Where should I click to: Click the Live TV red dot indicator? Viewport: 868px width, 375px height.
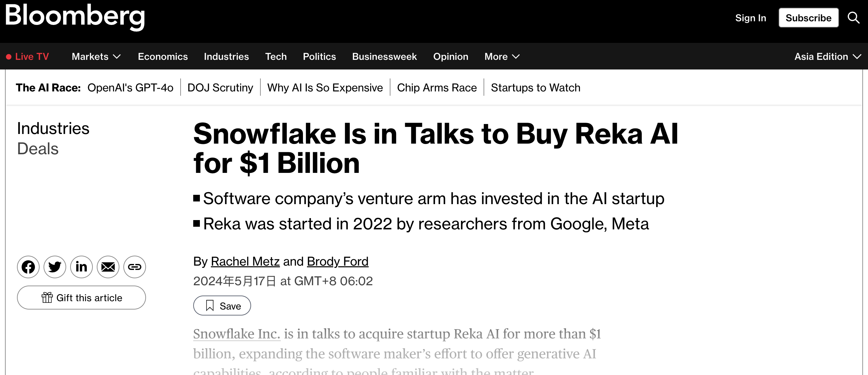(x=9, y=57)
